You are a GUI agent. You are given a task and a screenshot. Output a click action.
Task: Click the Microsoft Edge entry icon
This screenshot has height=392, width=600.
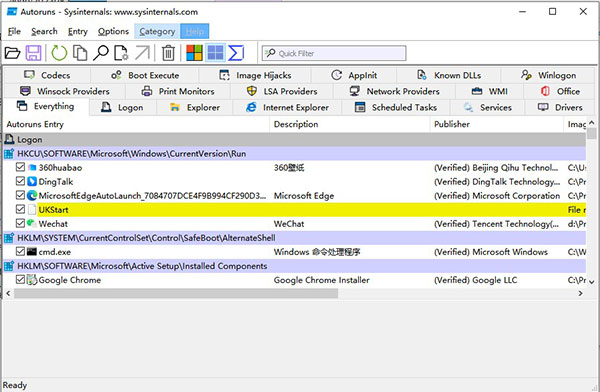pos(32,196)
